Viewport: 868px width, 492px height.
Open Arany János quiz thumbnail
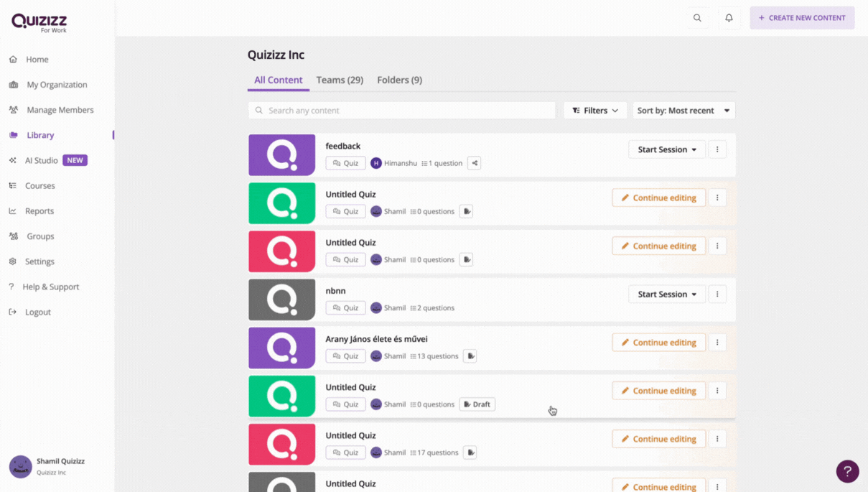click(281, 348)
